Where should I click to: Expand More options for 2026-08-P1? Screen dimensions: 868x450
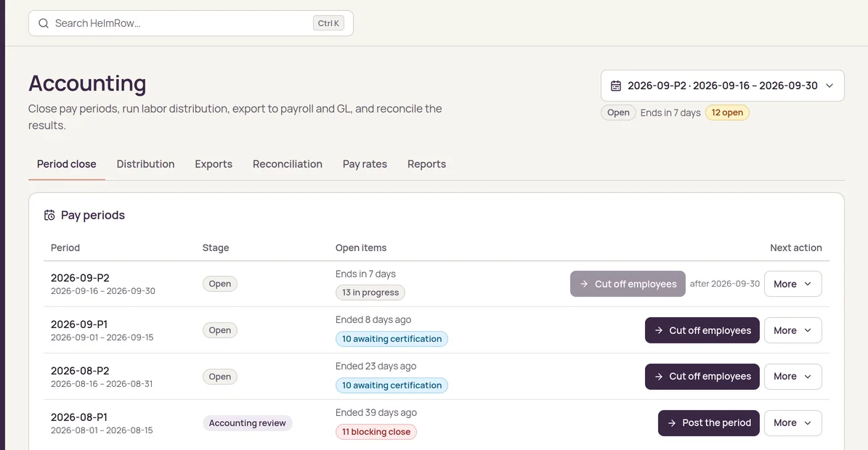(792, 423)
